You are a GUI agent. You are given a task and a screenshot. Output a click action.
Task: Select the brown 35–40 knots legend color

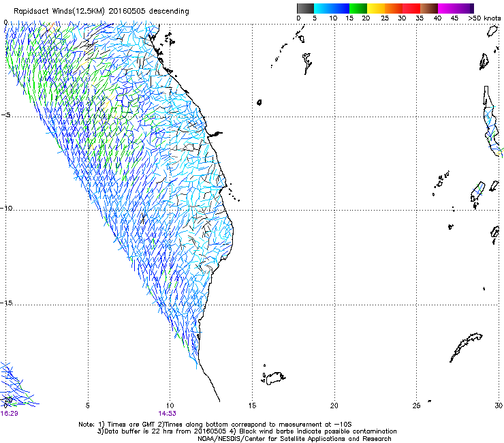click(x=429, y=8)
